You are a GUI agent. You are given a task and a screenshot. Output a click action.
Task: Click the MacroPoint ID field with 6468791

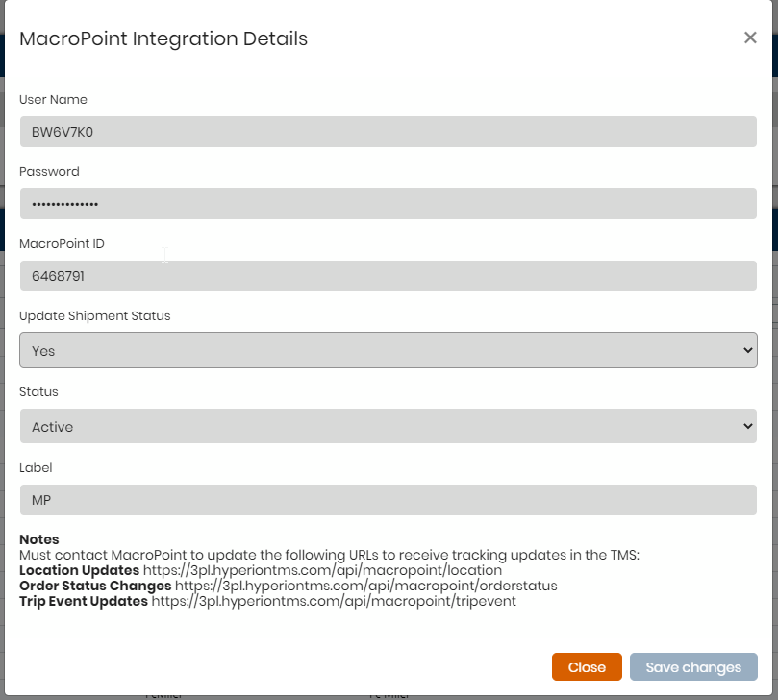[x=388, y=276]
